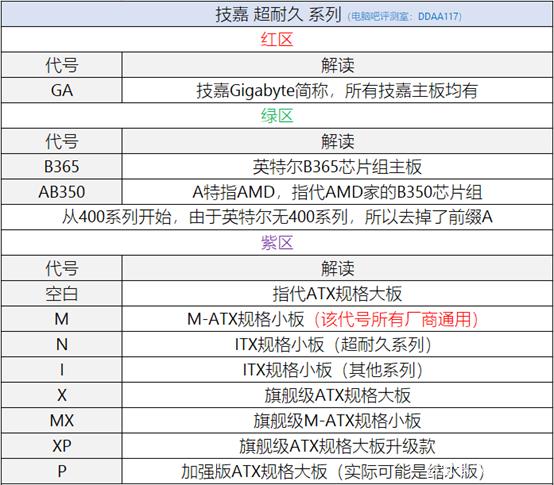554x485 pixels.
Task: Click the 'AB350' code cell
Action: 62,192
